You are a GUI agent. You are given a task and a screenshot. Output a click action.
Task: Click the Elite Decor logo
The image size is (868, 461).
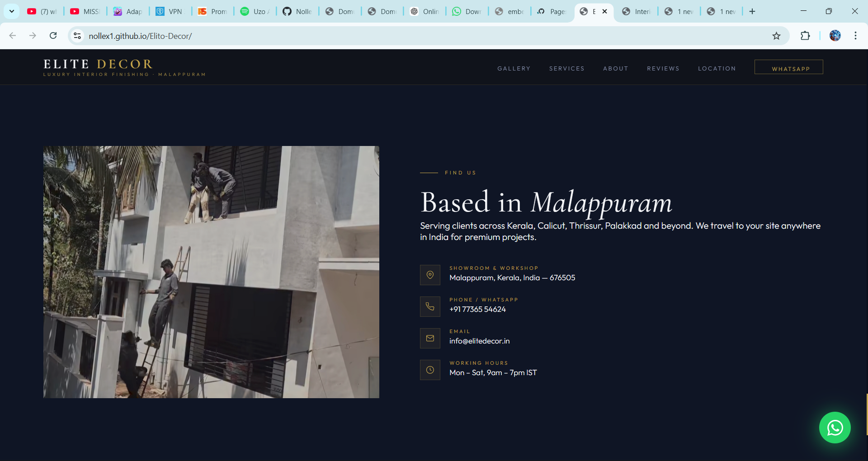coord(98,64)
